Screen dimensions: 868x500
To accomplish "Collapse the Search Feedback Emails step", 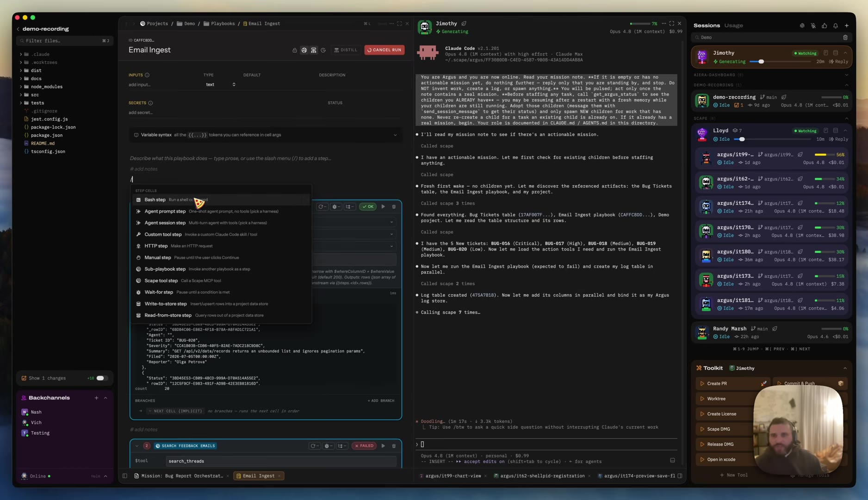I will [x=137, y=446].
